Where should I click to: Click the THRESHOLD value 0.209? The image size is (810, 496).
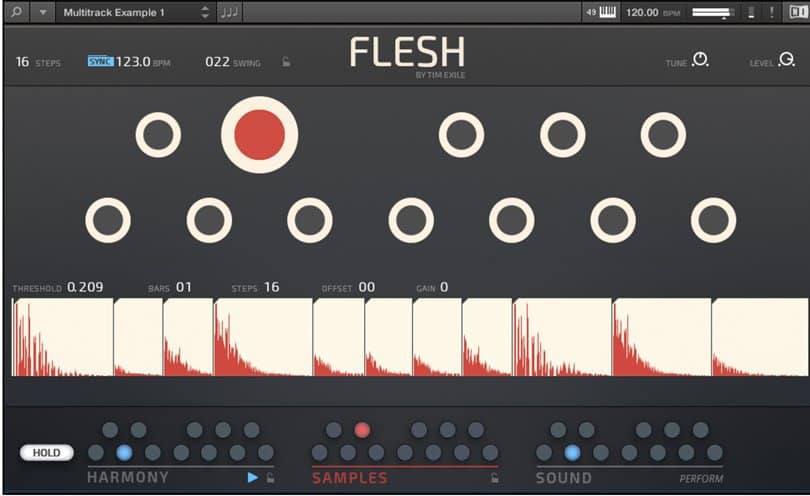85,288
